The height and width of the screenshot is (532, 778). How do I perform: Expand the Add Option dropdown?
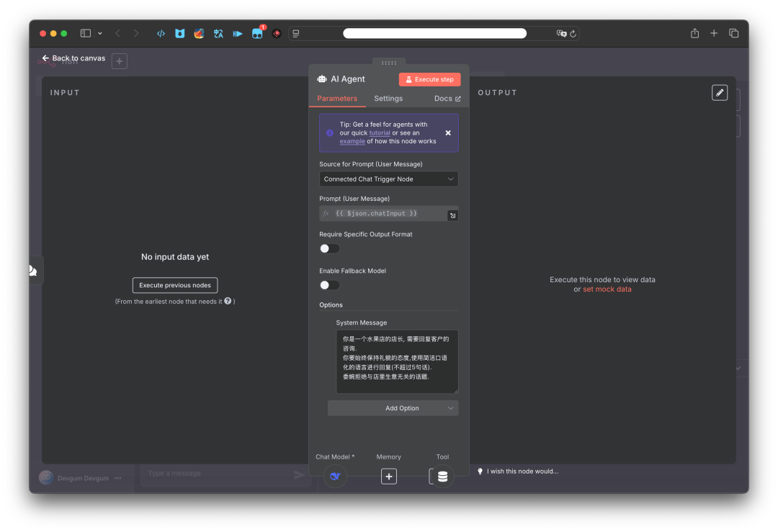tap(393, 408)
